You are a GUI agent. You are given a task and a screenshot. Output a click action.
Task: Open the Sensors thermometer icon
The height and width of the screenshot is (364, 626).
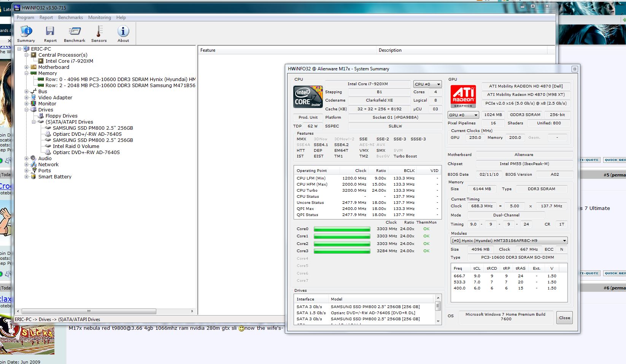99,31
